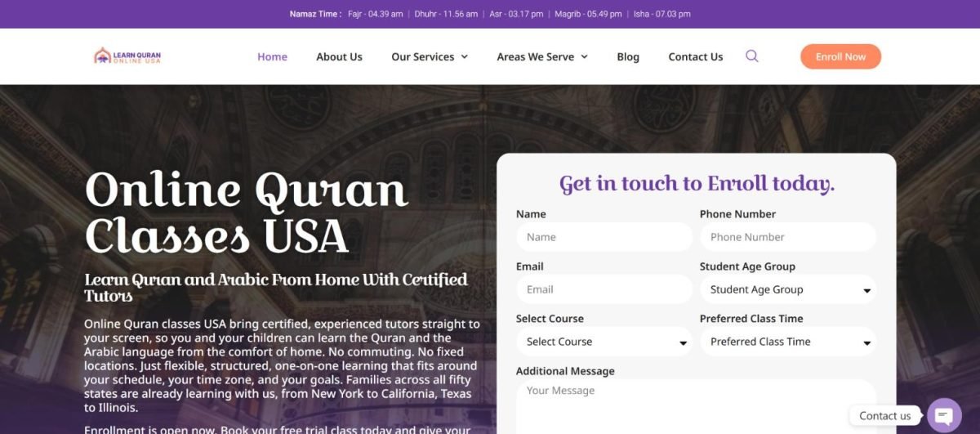This screenshot has width=980, height=434.
Task: Click the Enroll Now button
Action: click(x=840, y=56)
